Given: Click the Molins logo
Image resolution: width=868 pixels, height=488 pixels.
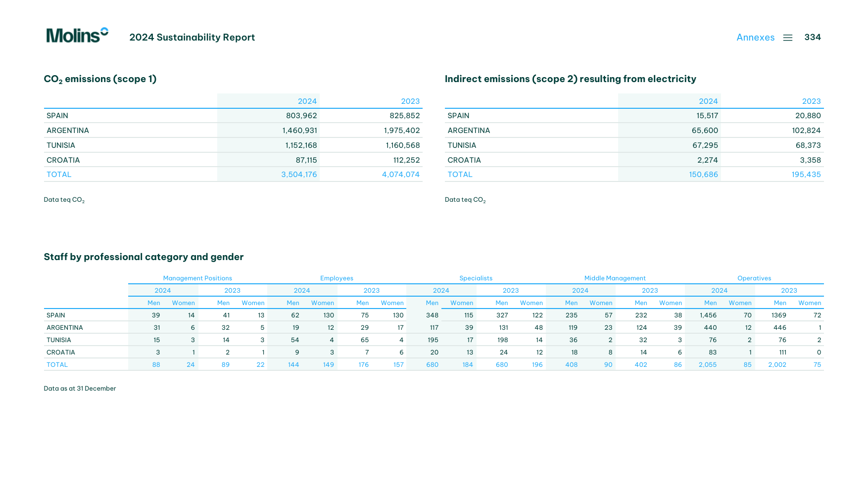Looking at the screenshot, I should pyautogui.click(x=77, y=35).
